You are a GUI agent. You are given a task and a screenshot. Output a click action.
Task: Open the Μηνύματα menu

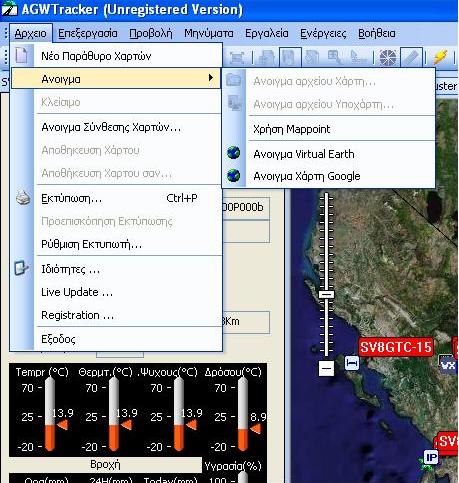(x=209, y=33)
